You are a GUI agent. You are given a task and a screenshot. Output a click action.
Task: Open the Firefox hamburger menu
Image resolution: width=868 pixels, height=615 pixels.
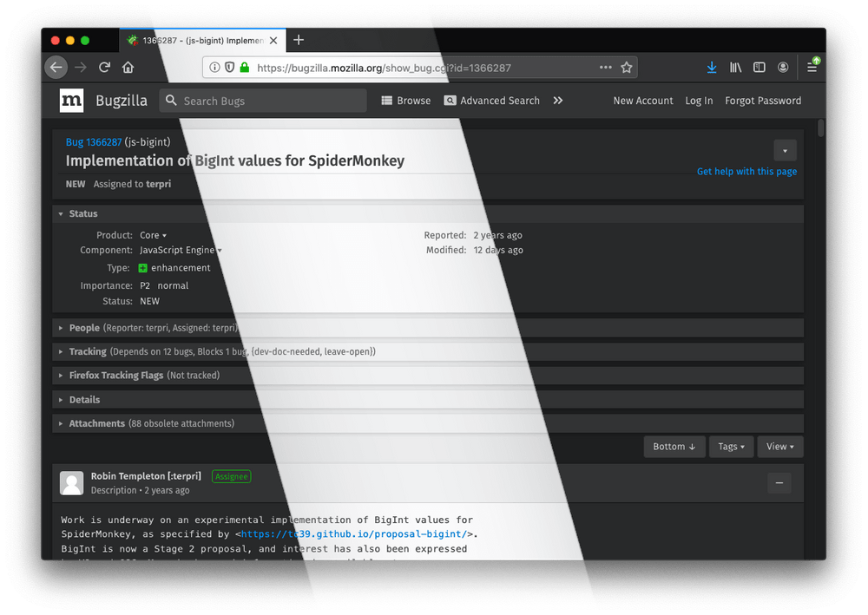point(812,68)
